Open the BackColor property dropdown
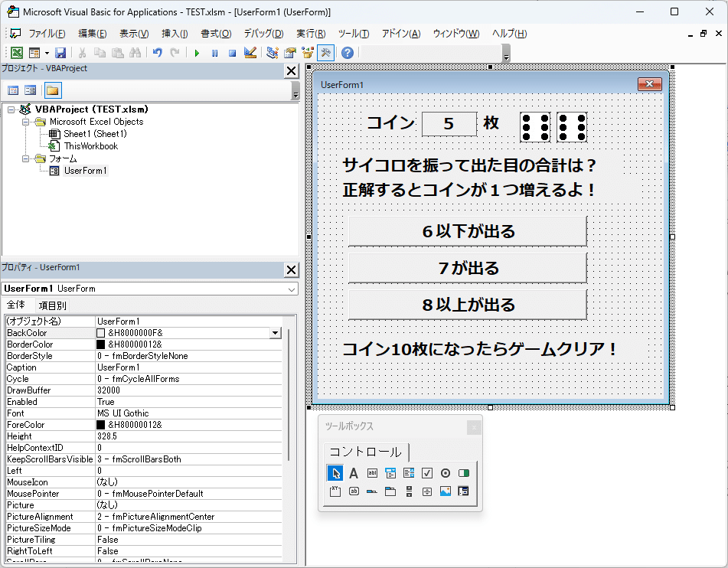This screenshot has width=728, height=568. click(276, 332)
